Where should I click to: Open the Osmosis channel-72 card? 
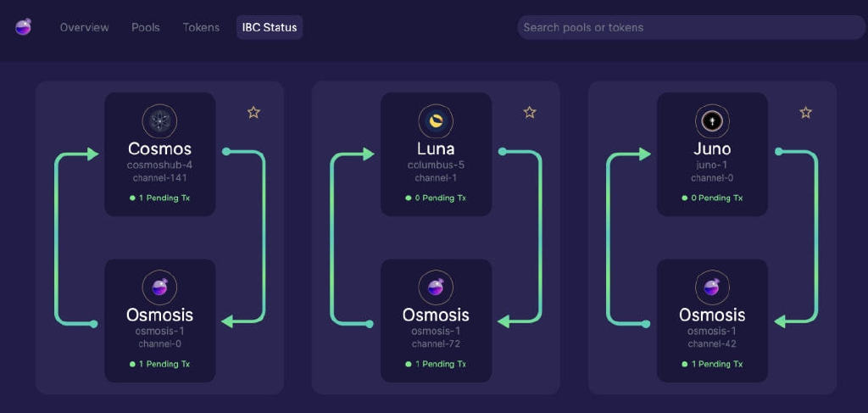(437, 321)
